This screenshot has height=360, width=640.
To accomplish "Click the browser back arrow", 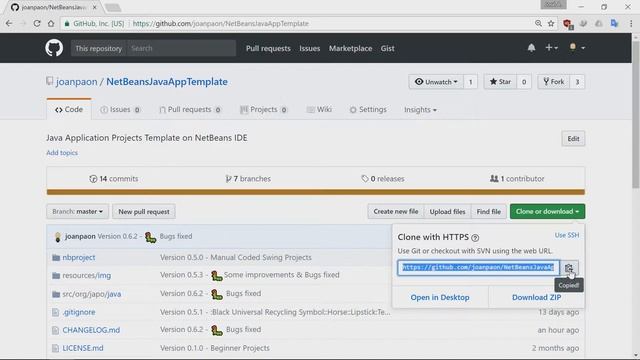I will click(9, 23).
